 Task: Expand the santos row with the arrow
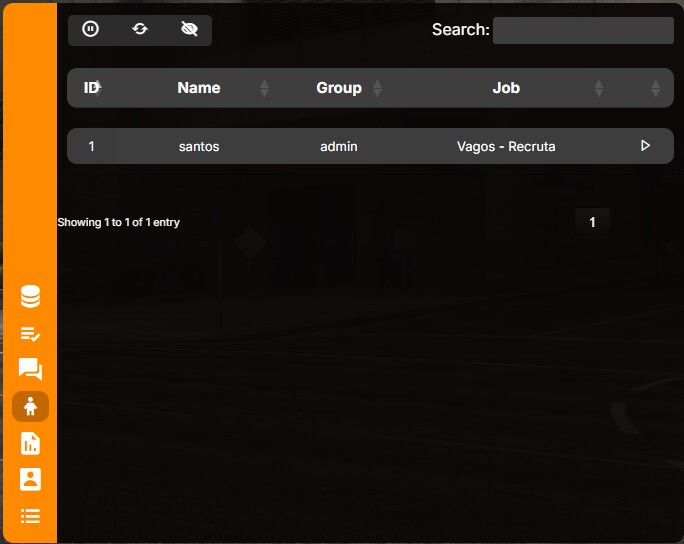[646, 146]
